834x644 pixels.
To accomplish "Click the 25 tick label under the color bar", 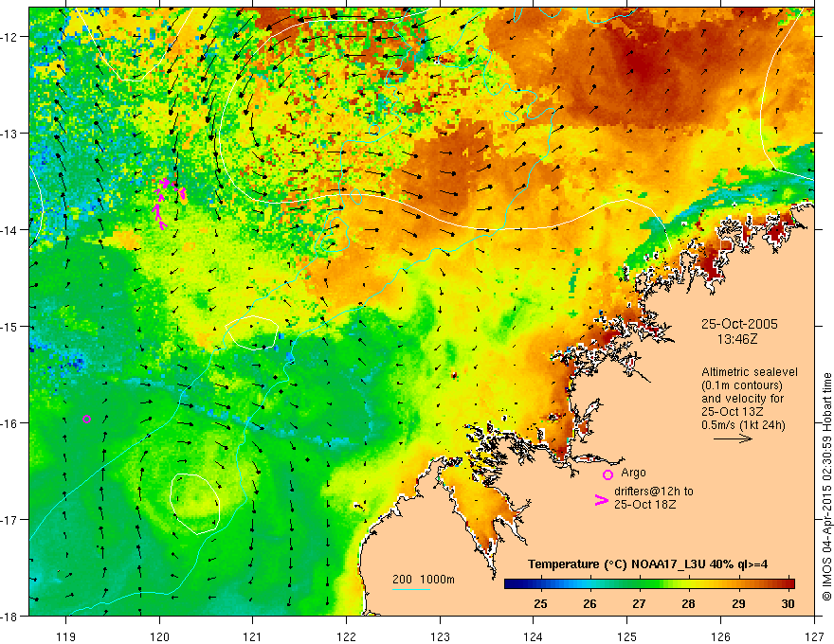I will pos(540,603).
